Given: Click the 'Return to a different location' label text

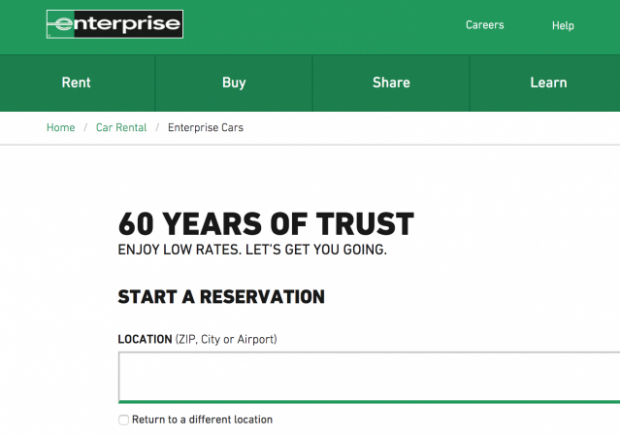Looking at the screenshot, I should click(202, 420).
